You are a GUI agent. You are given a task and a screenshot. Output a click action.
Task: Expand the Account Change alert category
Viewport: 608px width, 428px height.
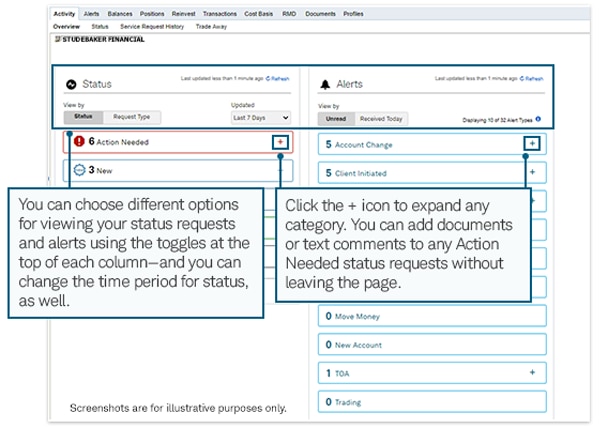point(532,144)
